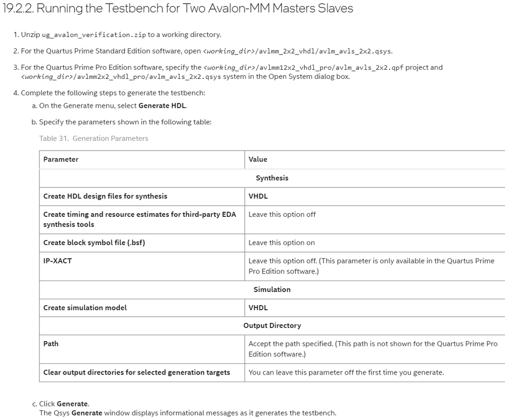The width and height of the screenshot is (505, 420).
Task: Click the Create HDL design files for synthesis cell
Action: pos(105,196)
